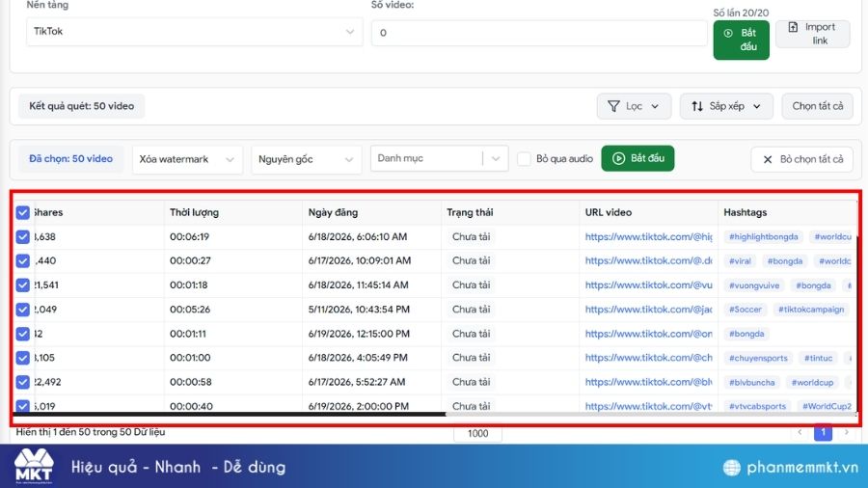Click the #vuongvuive hashtag
868x488 pixels.
click(x=754, y=285)
